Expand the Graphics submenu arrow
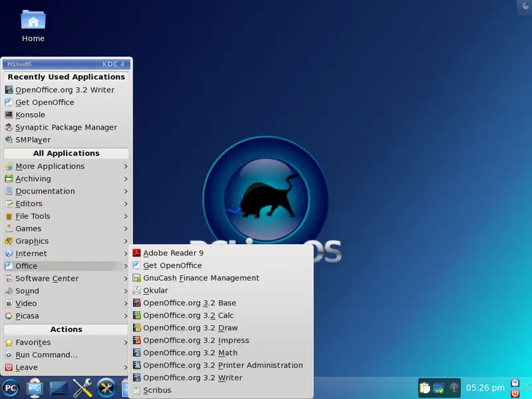 click(x=126, y=241)
